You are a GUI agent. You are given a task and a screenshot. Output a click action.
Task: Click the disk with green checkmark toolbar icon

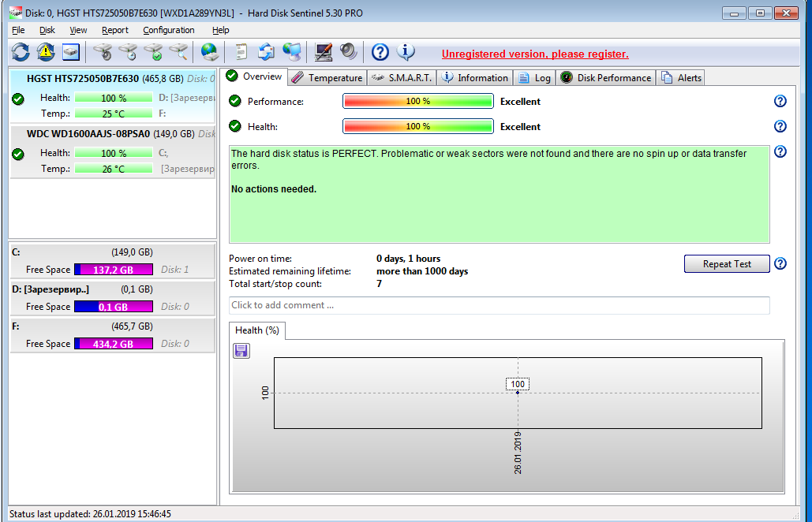(153, 52)
